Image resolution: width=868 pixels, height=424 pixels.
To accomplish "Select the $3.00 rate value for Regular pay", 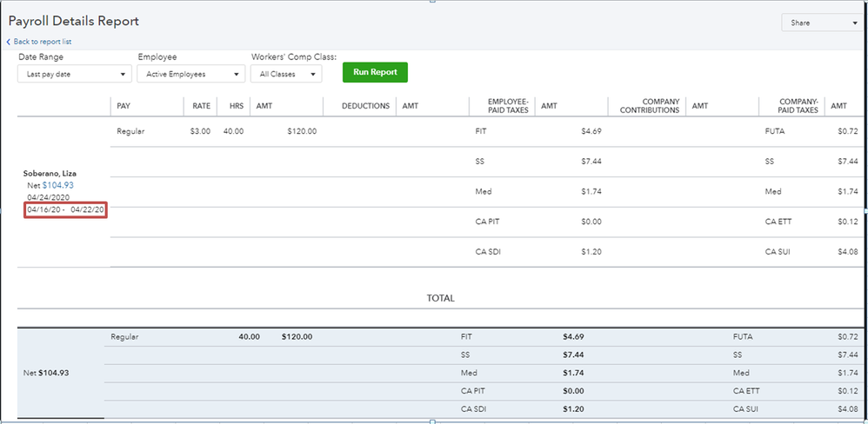I will click(x=201, y=131).
